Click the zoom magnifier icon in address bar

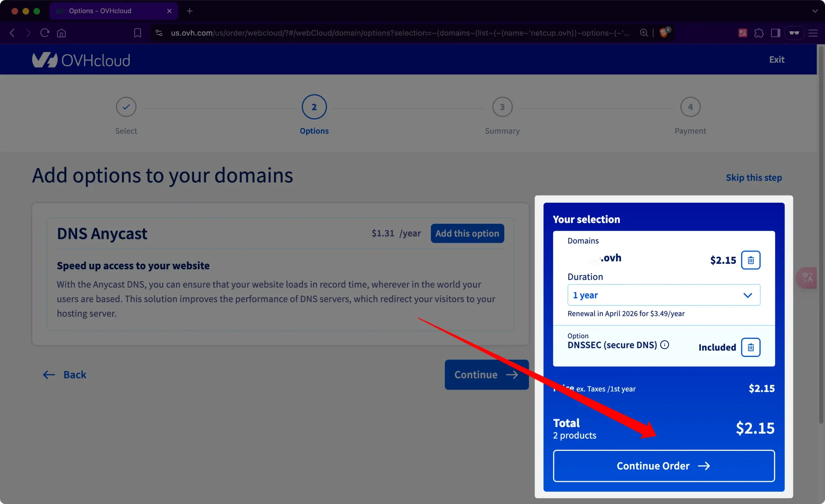[644, 33]
